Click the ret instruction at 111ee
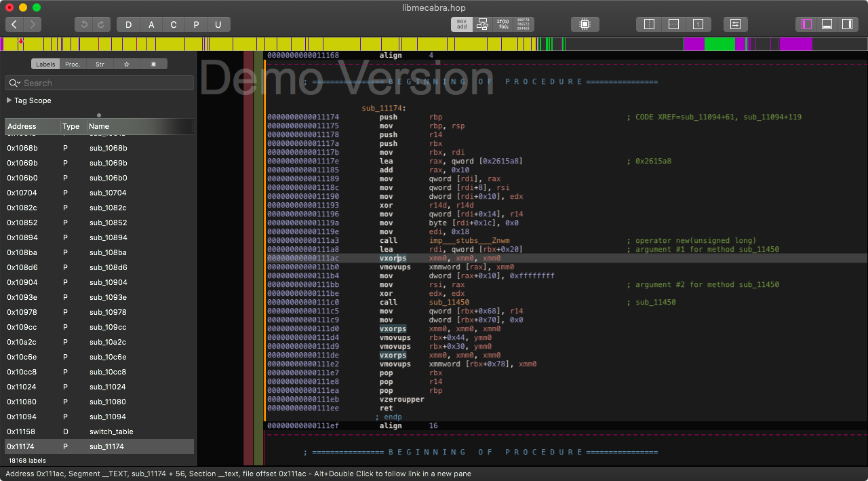 pyautogui.click(x=386, y=408)
